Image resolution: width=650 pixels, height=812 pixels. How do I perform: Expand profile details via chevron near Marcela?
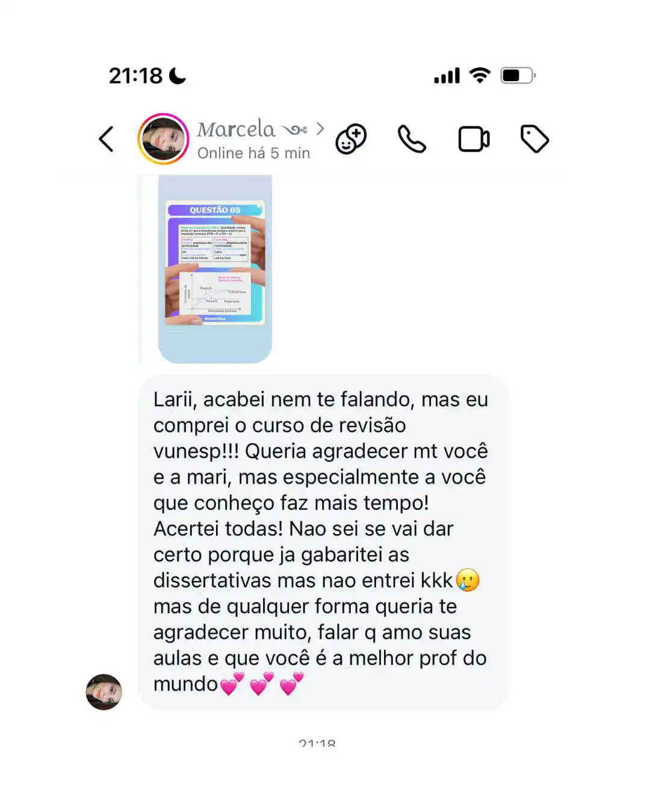point(320,129)
